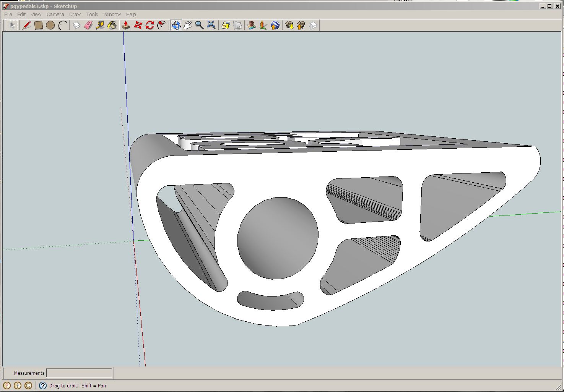Screen dimensions: 564x392
Task: Click Preview Model in Google Earth
Action: 275,25
